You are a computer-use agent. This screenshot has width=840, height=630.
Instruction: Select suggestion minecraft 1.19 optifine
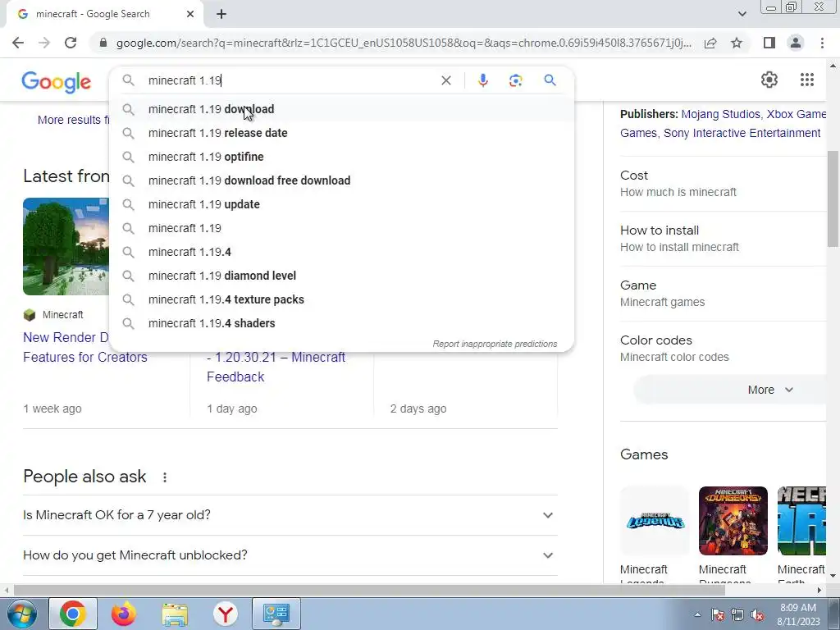coord(342,157)
